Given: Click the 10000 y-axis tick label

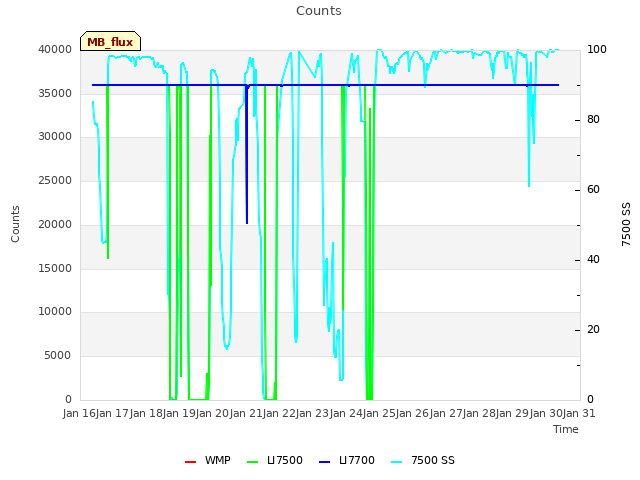Looking at the screenshot, I should [x=55, y=312].
